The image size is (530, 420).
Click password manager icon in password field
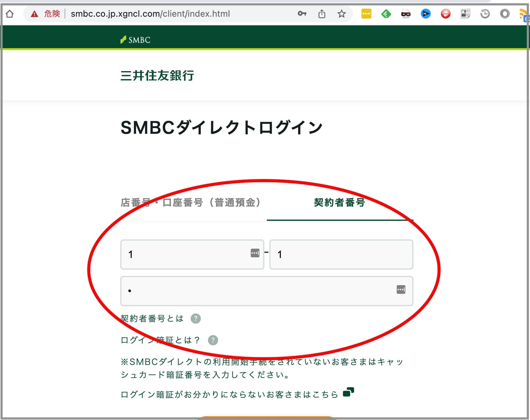pyautogui.click(x=401, y=289)
